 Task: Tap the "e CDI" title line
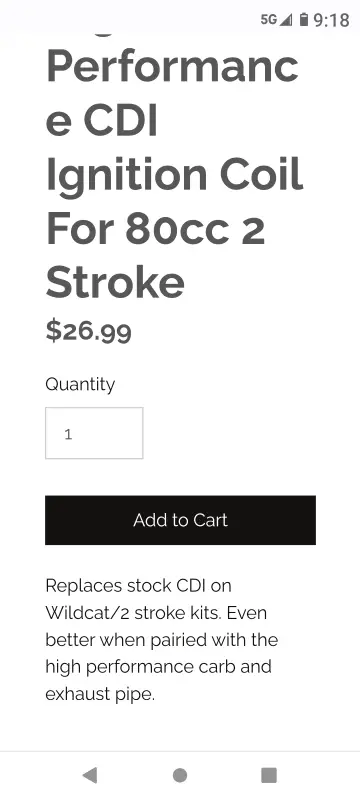click(101, 121)
